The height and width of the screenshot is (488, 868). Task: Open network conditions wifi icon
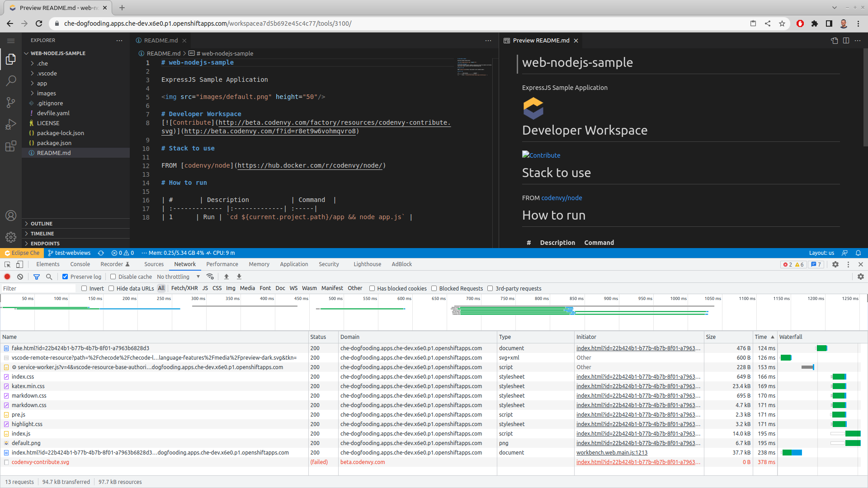tap(210, 277)
